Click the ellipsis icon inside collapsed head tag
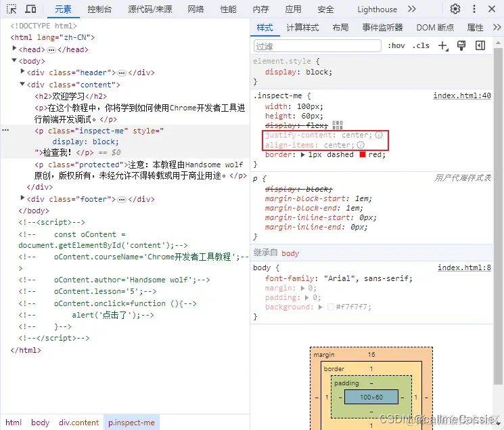 pos(51,50)
